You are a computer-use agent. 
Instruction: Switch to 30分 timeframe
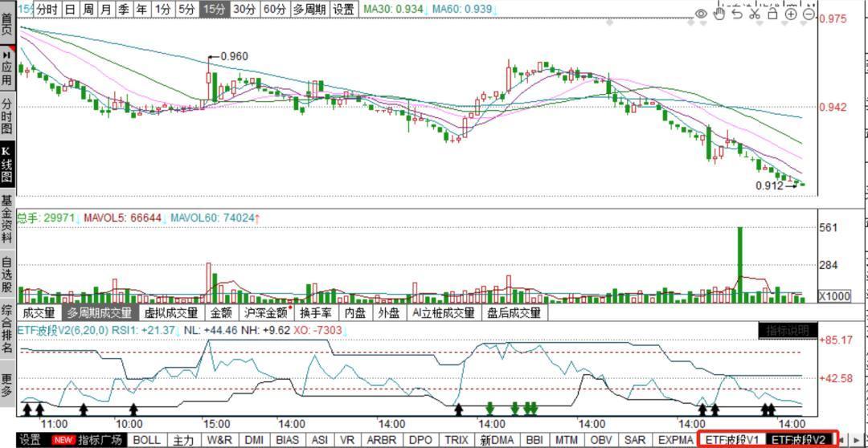244,10
